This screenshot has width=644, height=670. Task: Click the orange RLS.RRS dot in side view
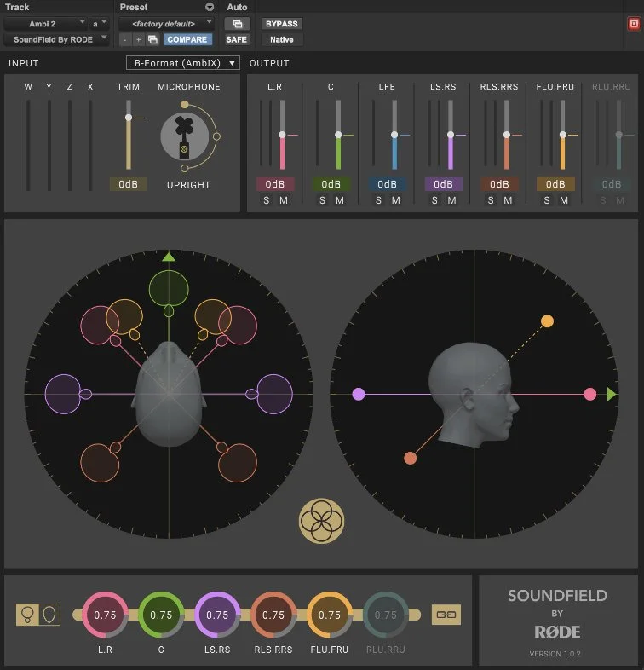point(410,458)
